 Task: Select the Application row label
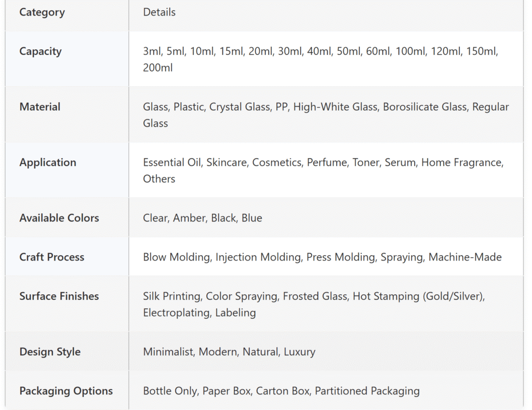pyautogui.click(x=47, y=162)
